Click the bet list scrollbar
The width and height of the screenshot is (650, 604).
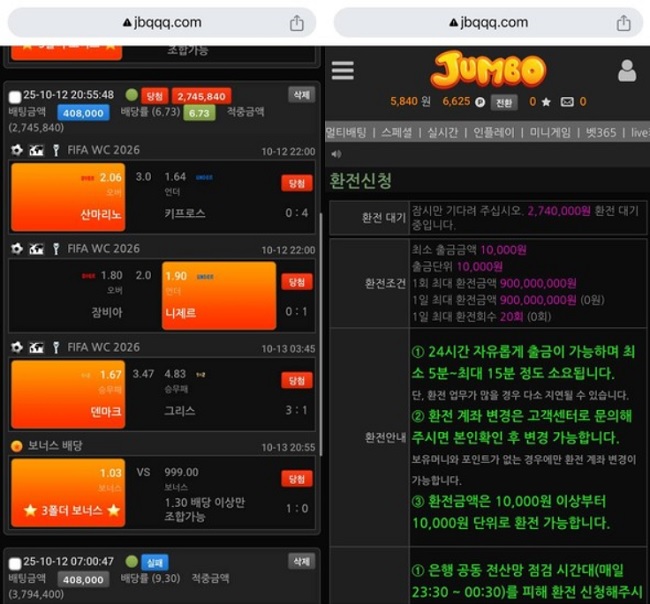[x=320, y=334]
